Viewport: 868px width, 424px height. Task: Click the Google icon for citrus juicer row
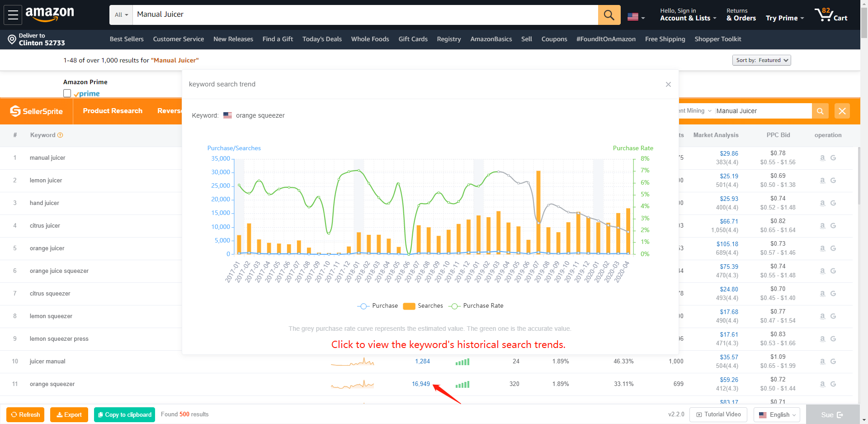click(x=833, y=226)
